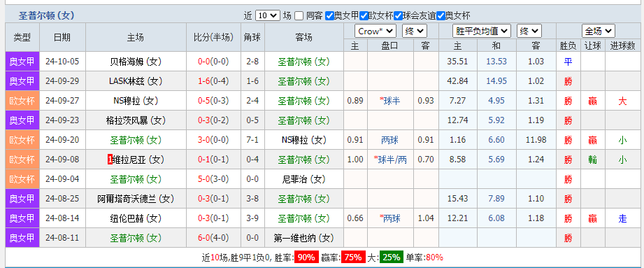Click the 80% 单率 value
This screenshot has width=644, height=268.
tap(434, 258)
